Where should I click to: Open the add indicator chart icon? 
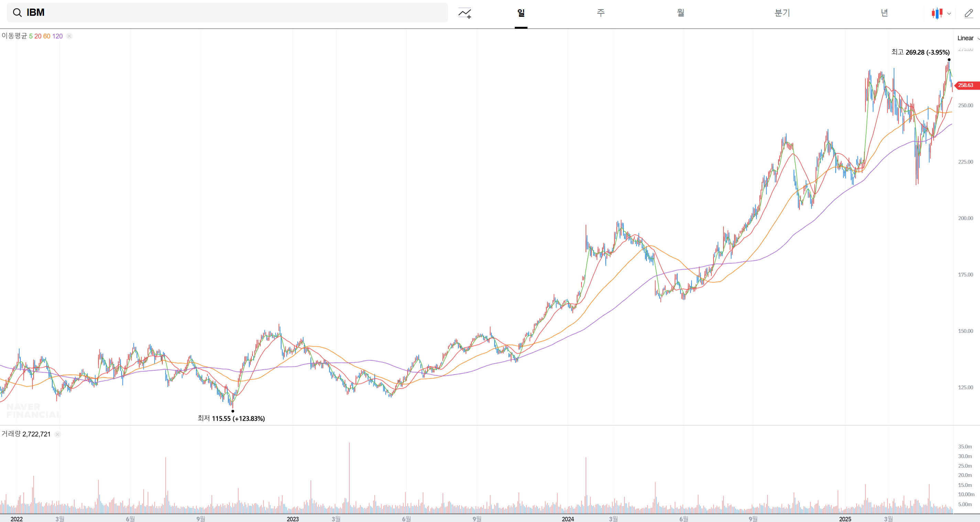(x=465, y=13)
